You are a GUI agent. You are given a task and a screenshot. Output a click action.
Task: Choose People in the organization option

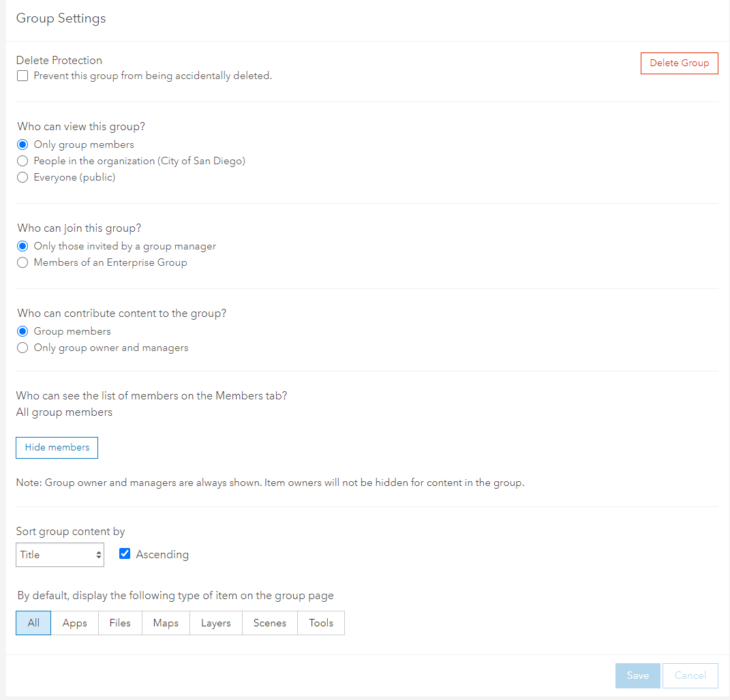22,161
